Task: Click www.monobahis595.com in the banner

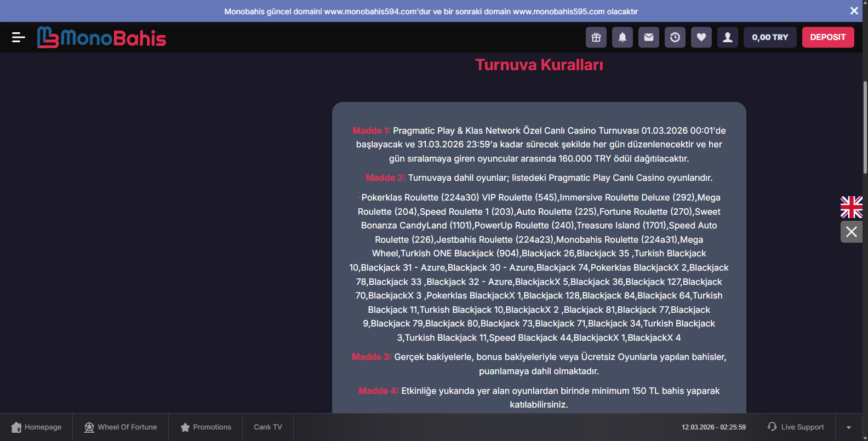Action: point(559,12)
